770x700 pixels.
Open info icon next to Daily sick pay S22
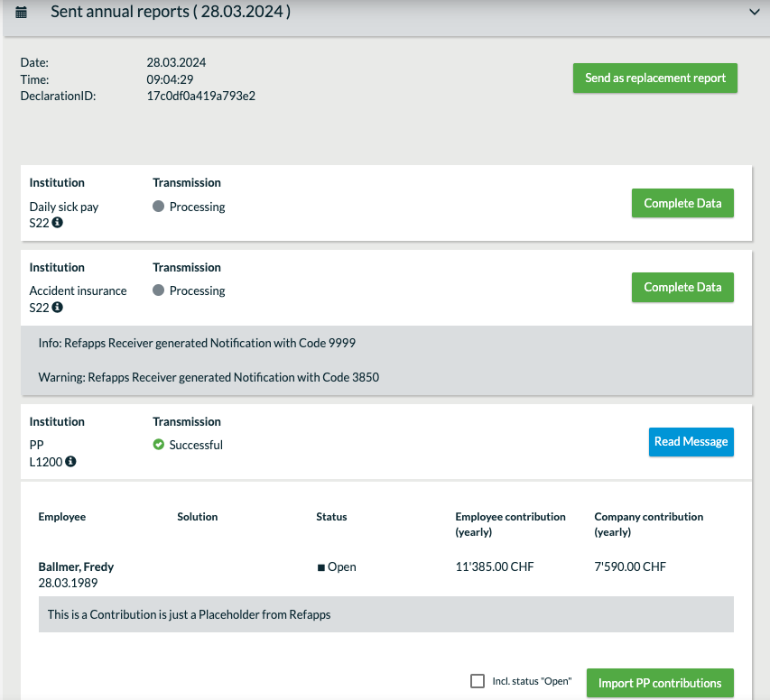coord(58,223)
